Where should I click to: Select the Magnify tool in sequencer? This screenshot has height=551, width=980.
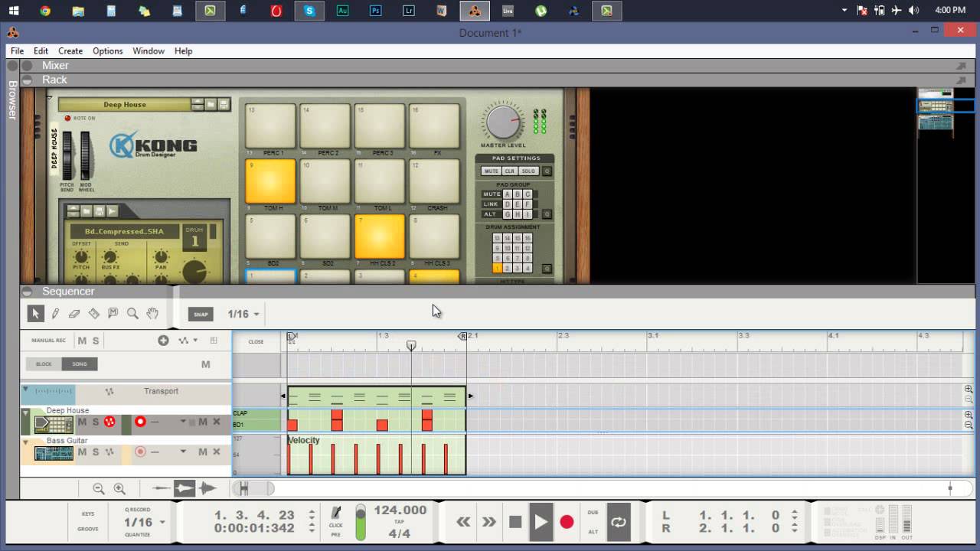(132, 313)
